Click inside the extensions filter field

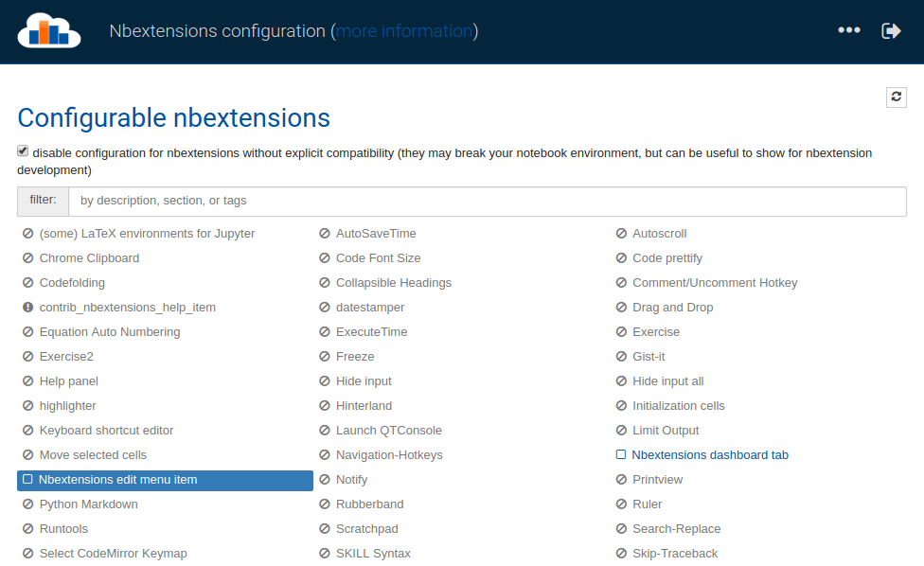pos(473,201)
